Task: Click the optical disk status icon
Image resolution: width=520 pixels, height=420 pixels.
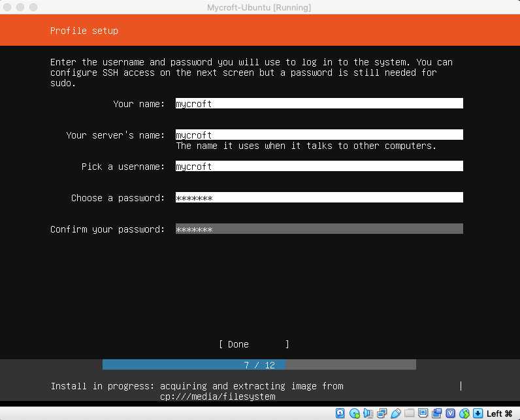Action: pos(355,413)
